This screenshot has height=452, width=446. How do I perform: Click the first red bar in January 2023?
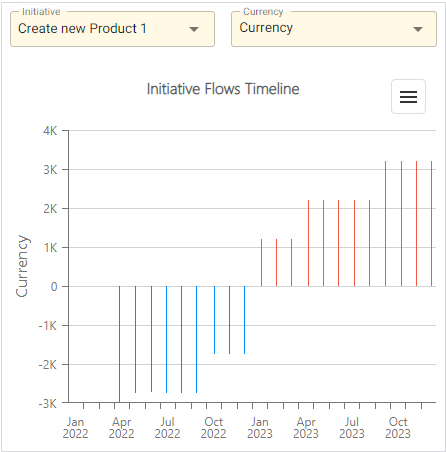coord(262,263)
